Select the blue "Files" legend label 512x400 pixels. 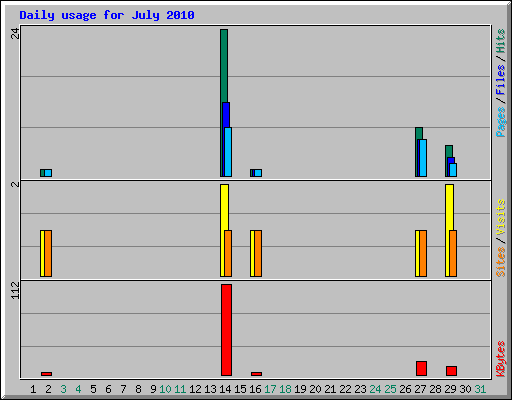click(x=500, y=79)
